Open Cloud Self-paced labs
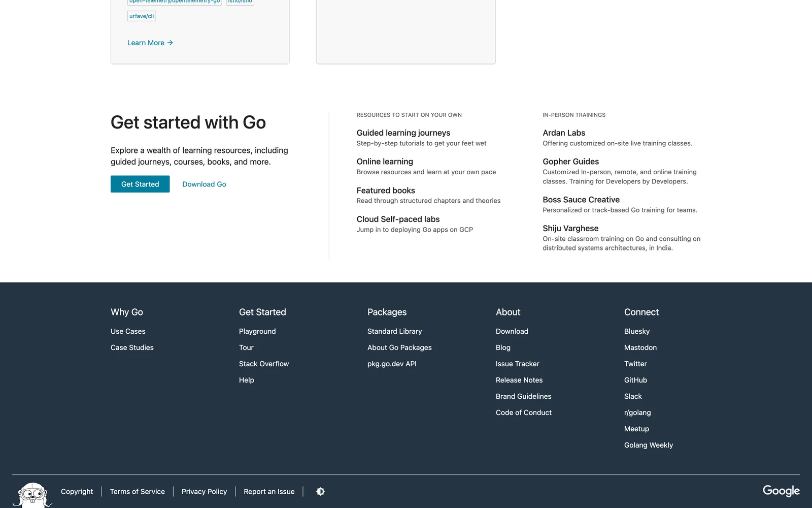812x508 pixels. tap(398, 219)
